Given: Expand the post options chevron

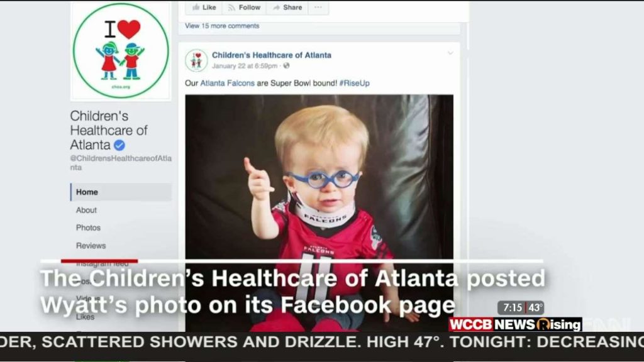Looking at the screenshot, I should pyautogui.click(x=450, y=53).
